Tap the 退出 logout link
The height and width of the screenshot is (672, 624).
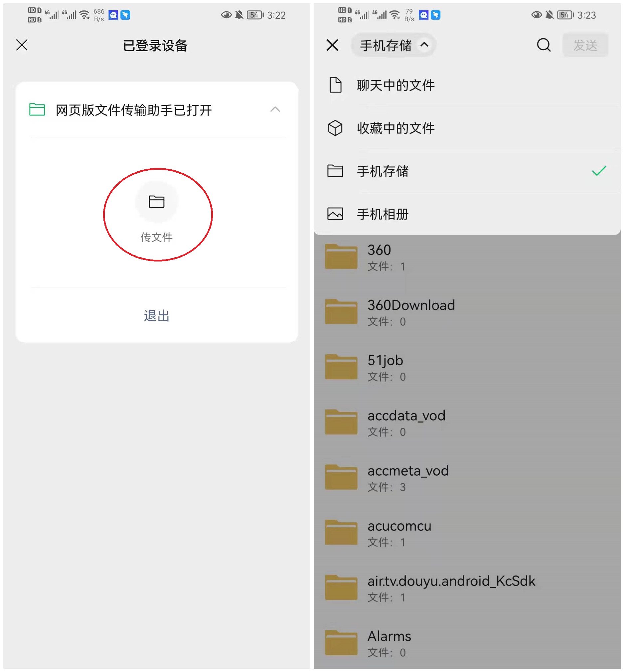pyautogui.click(x=157, y=315)
